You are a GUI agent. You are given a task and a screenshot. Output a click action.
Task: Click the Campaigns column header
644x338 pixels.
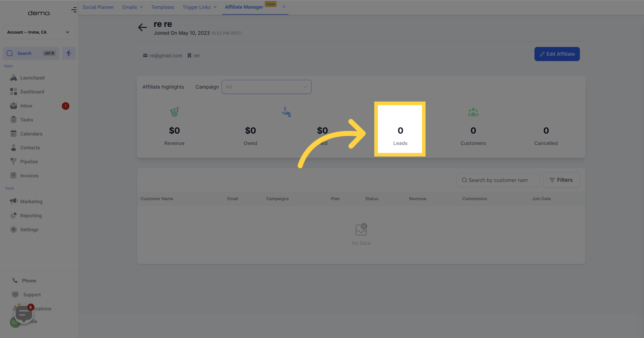pos(277,199)
